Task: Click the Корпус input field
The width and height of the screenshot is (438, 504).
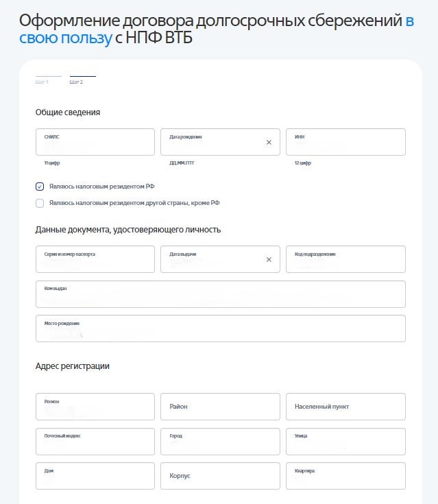Action: [x=220, y=476]
